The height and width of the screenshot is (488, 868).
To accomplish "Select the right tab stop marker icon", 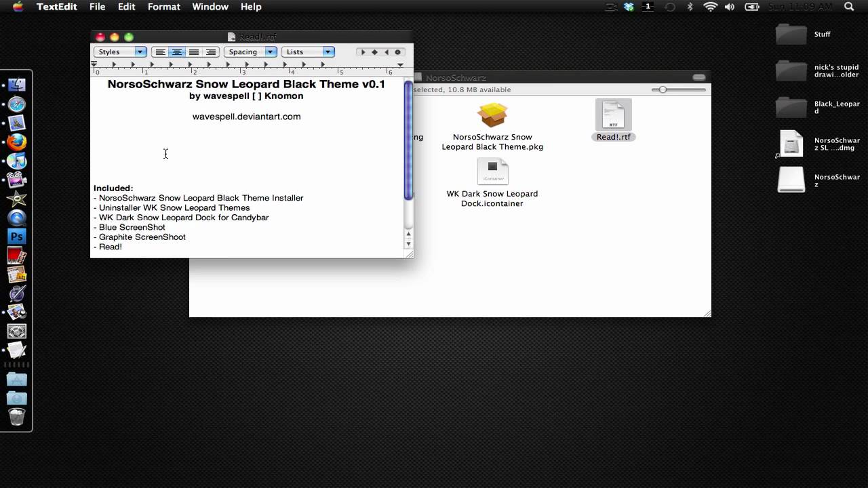I will [x=387, y=52].
